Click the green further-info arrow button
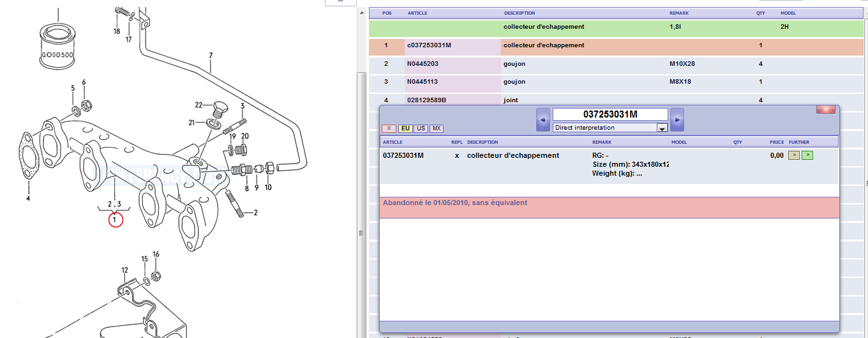 pos(807,155)
